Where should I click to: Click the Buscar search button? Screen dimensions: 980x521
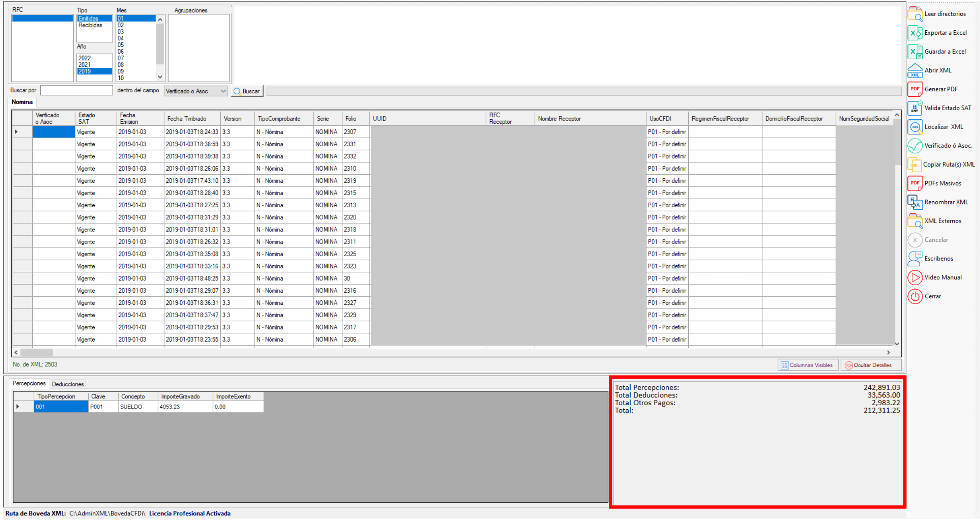[x=247, y=92]
